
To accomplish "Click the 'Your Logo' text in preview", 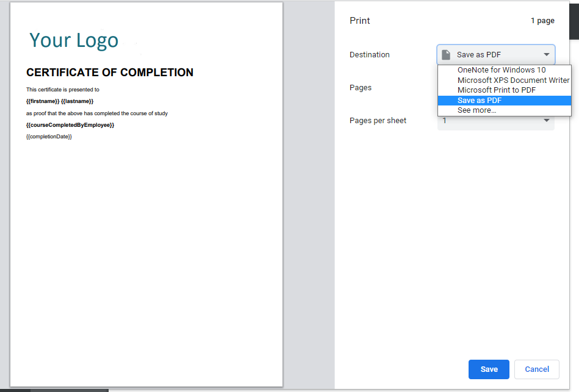I will 73,40.
